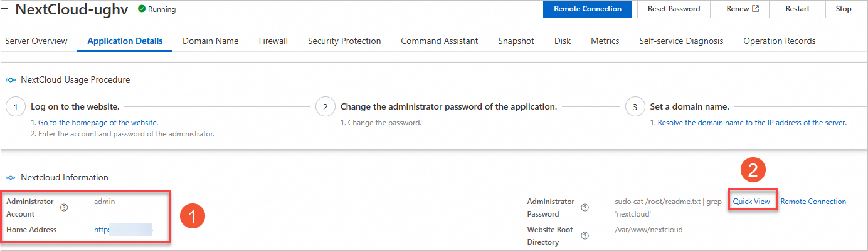868x251 pixels.
Task: Click the external link icon on Renew
Action: coord(756,9)
